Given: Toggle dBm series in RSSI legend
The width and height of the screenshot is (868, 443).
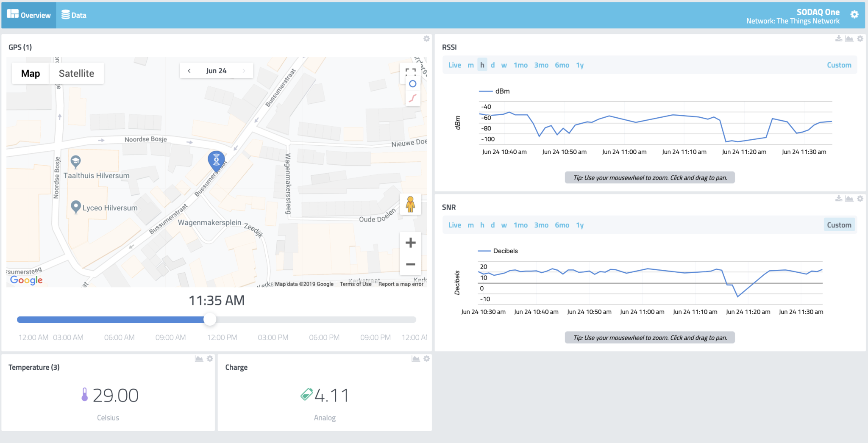Looking at the screenshot, I should point(494,91).
